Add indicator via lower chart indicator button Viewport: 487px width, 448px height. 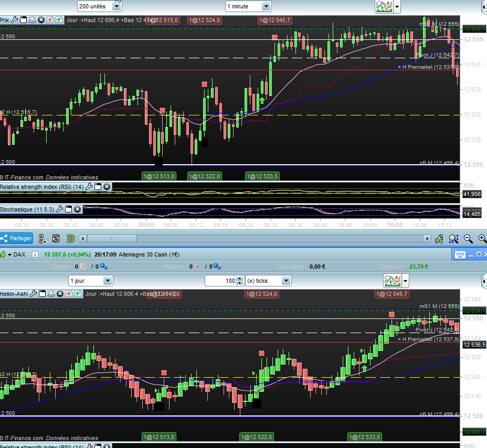[x=393, y=281]
